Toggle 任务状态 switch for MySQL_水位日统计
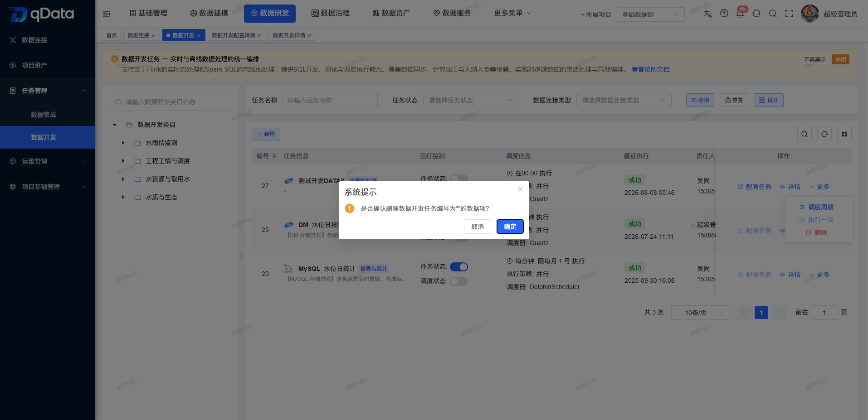This screenshot has height=420, width=868. coord(459,267)
